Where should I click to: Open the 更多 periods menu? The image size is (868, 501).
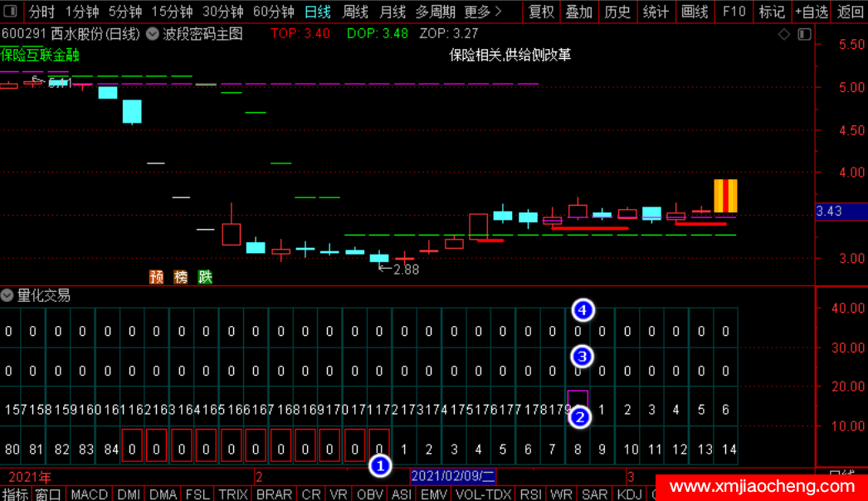[482, 12]
